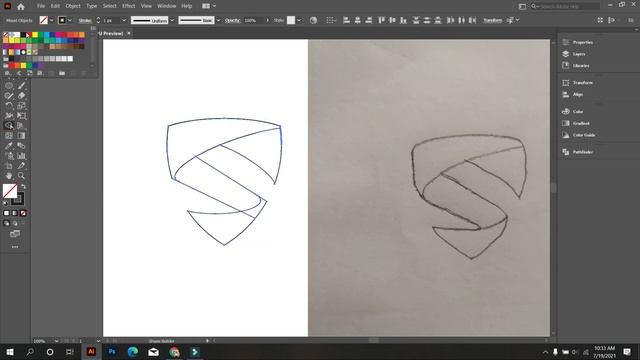Select the Mesh tool

[x=9, y=136]
